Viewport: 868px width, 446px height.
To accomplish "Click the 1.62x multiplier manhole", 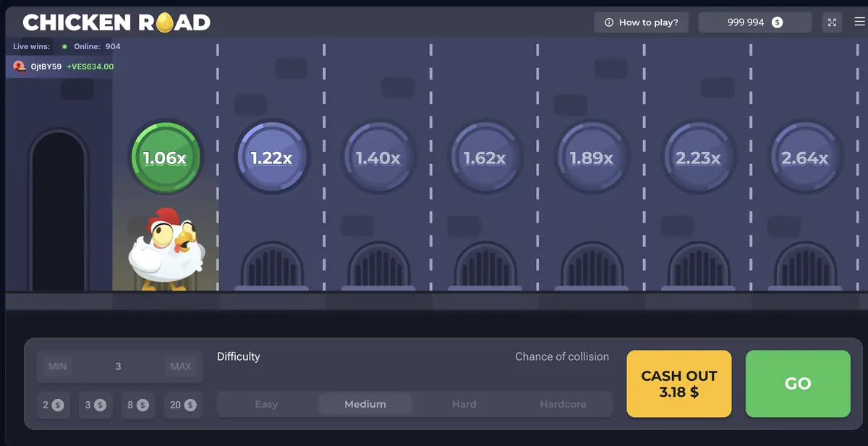I will 485,158.
